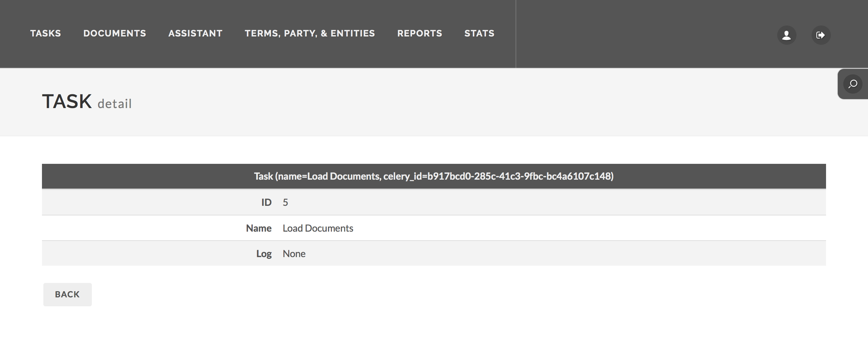Screen dimensions: 868x349
Task: Click the BACK button
Action: click(x=67, y=294)
